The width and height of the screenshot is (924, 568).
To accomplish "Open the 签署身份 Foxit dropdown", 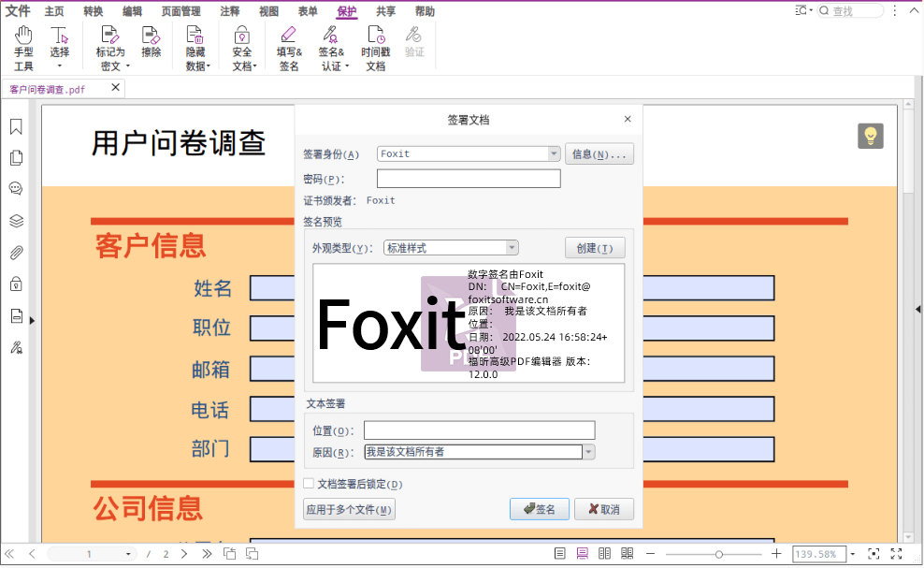I will [x=553, y=153].
